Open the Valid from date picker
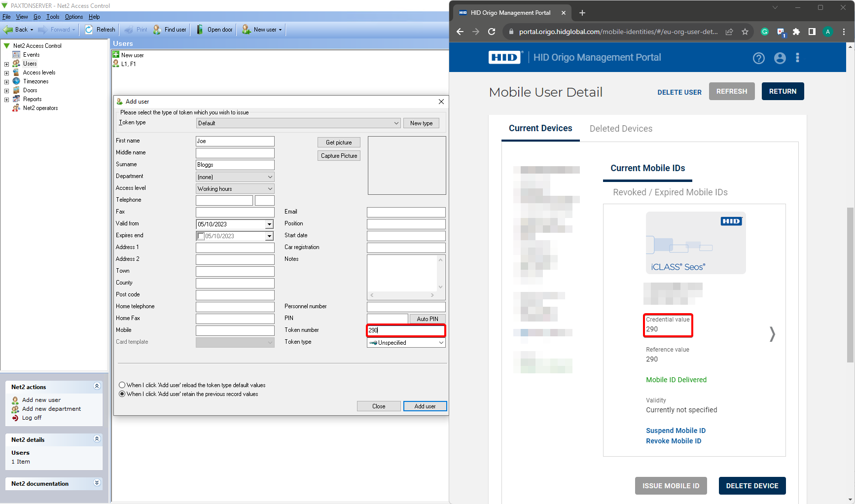855x504 pixels. coord(269,224)
